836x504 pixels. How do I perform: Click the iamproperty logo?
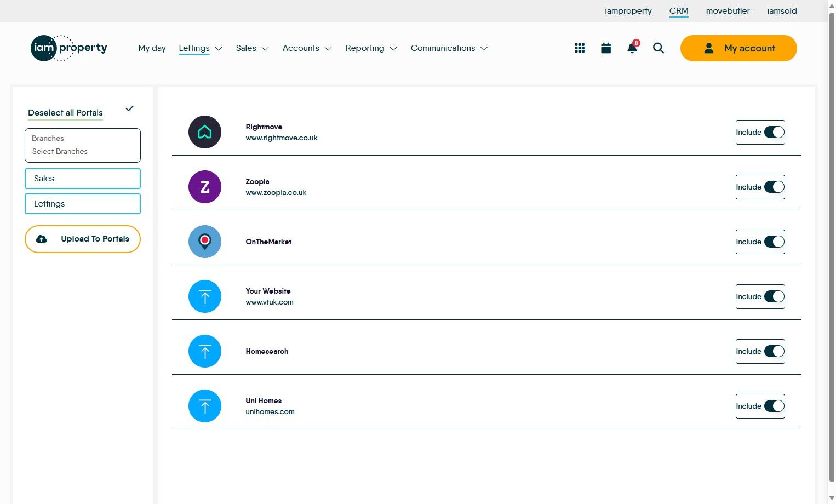click(x=69, y=48)
